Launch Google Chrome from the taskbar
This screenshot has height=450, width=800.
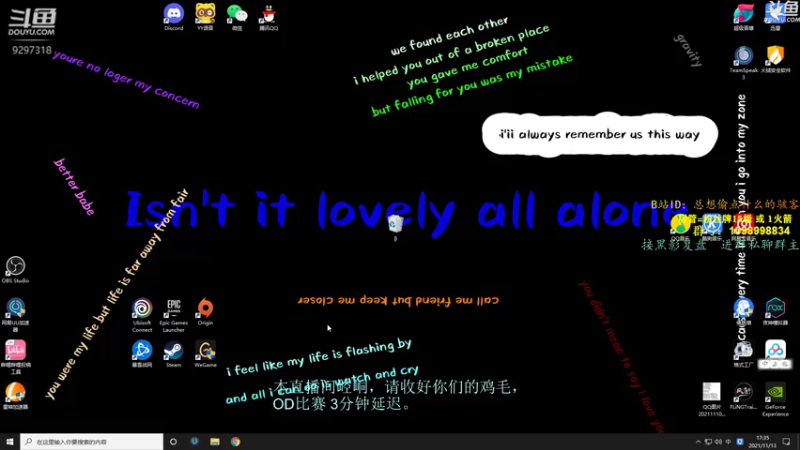coord(235,441)
